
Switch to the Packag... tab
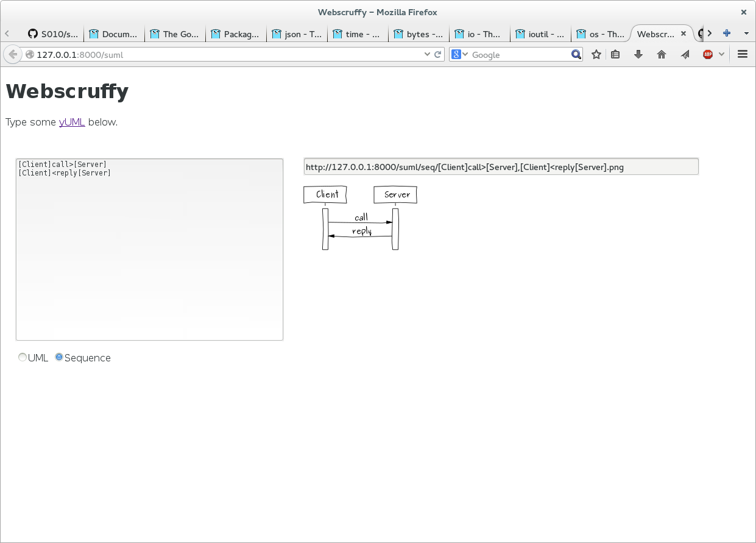236,34
